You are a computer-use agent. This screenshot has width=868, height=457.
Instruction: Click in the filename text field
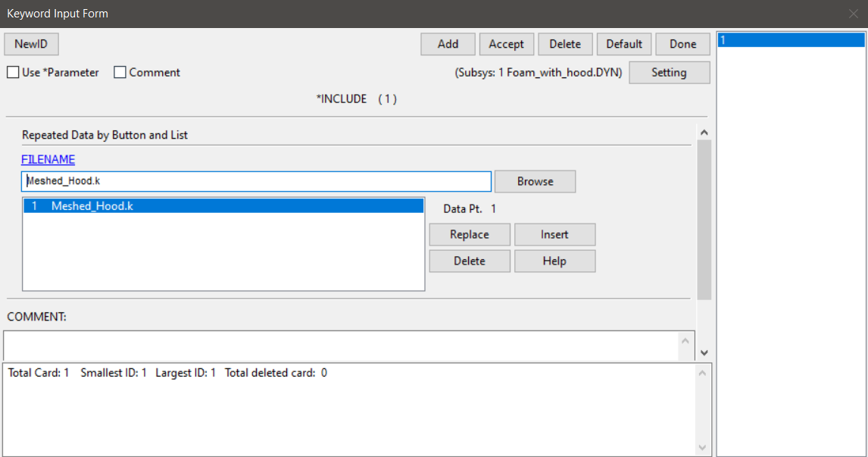[x=256, y=181]
